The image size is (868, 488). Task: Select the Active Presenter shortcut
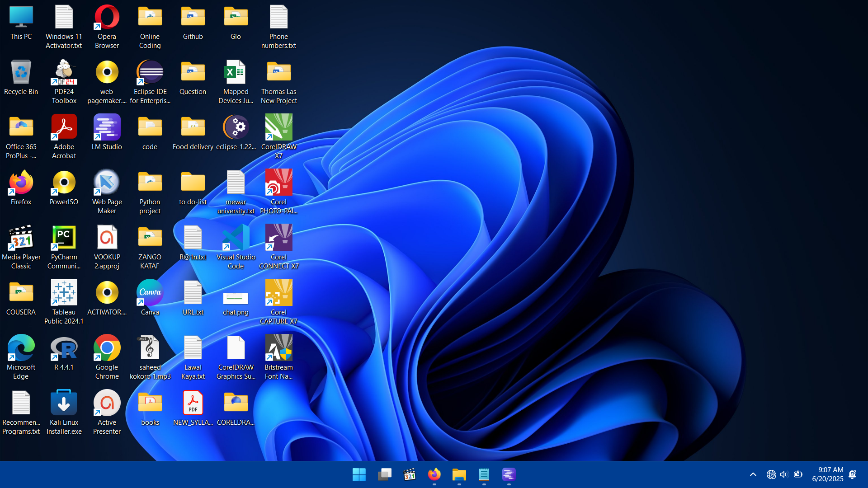(107, 413)
